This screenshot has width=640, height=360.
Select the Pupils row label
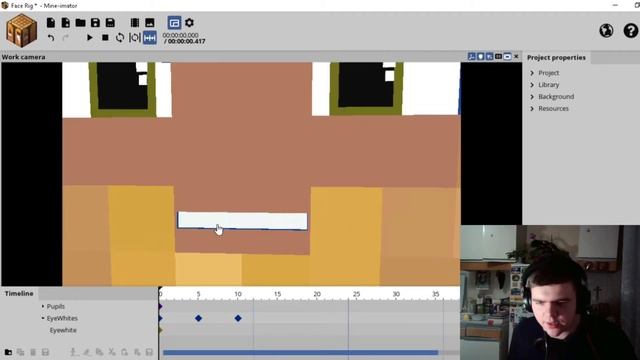(x=56, y=306)
